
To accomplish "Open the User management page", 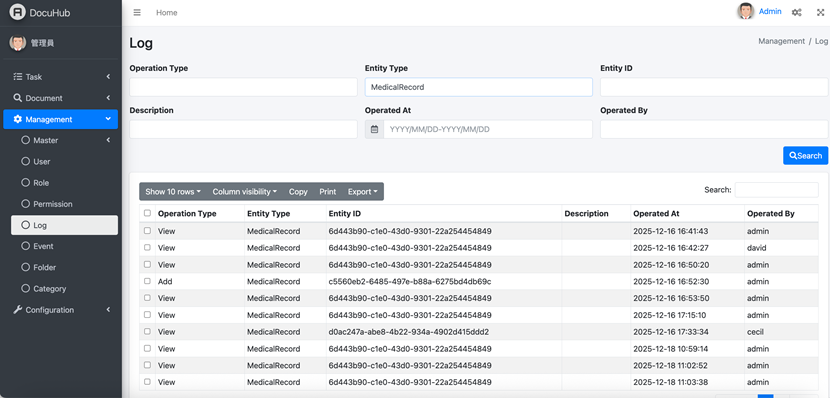I will click(64, 161).
